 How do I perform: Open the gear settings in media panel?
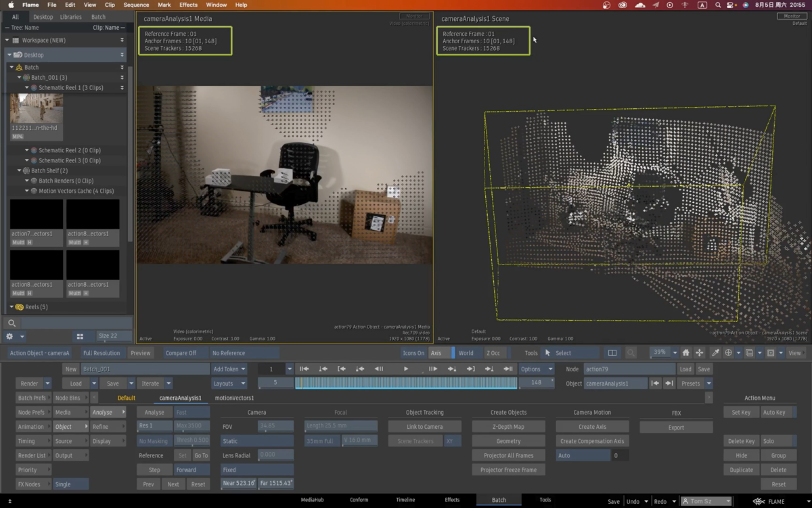[x=9, y=336]
